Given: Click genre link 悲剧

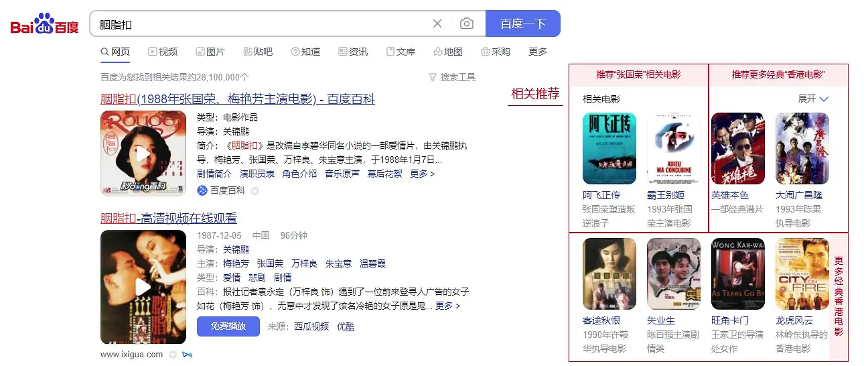Looking at the screenshot, I should point(257,278).
